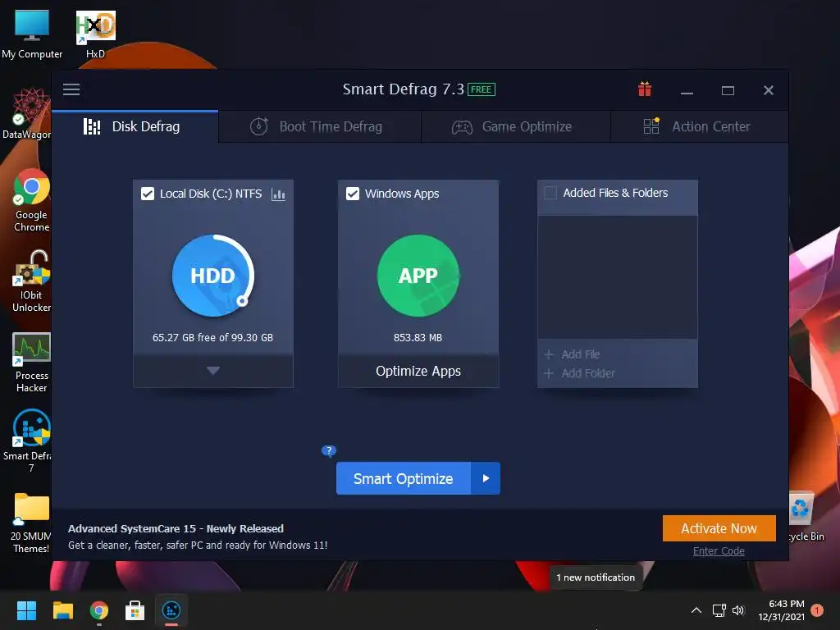The image size is (840, 630).
Task: Open the Process Hacker desktop shortcut
Action: 31,362
